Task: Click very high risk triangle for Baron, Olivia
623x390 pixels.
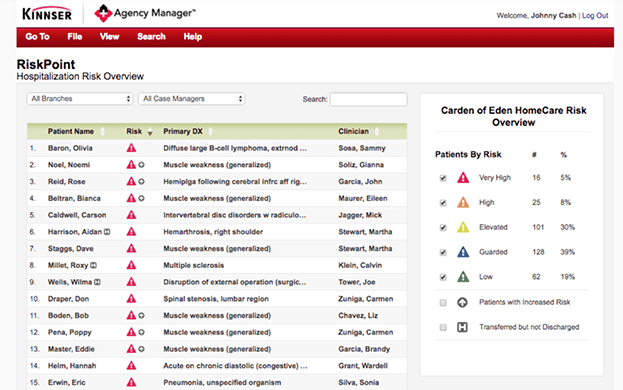Action: tap(131, 148)
